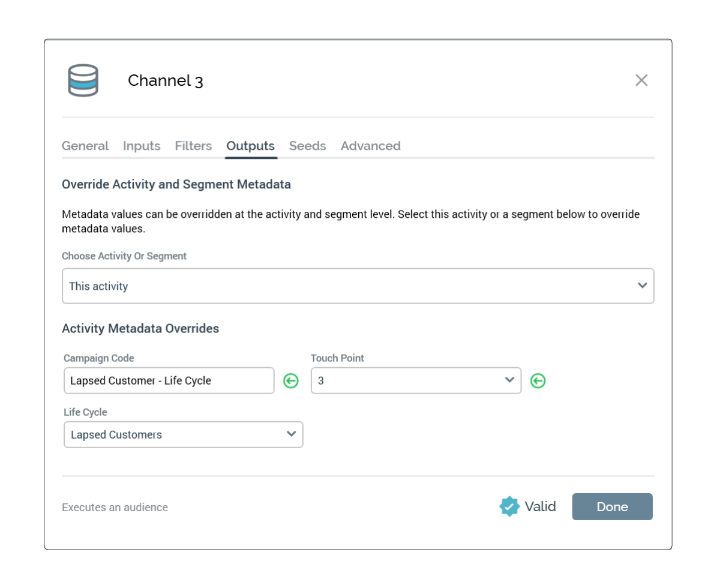
Task: Switch to the Advanced tab
Action: [370, 146]
